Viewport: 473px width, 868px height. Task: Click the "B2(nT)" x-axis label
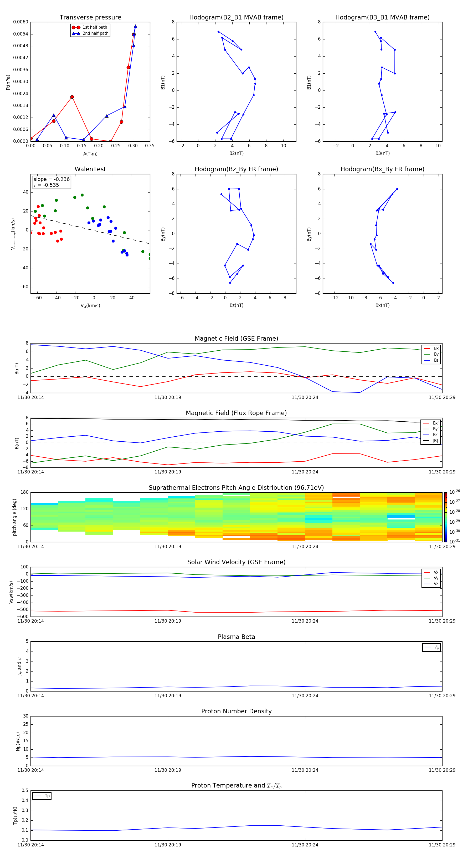[x=236, y=153]
